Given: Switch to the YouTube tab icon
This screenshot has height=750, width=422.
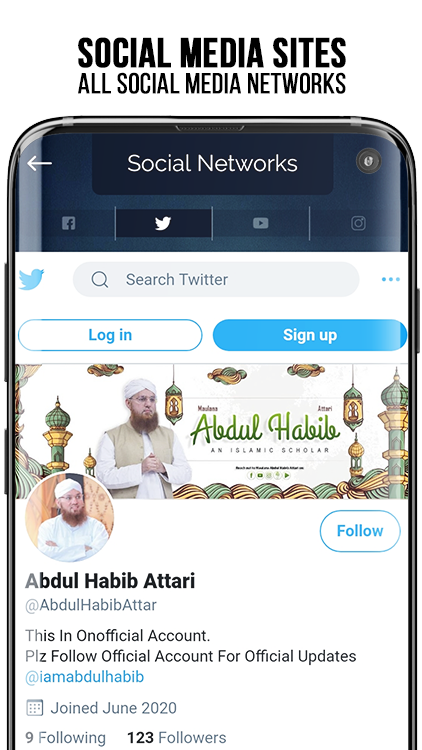Looking at the screenshot, I should click(261, 223).
